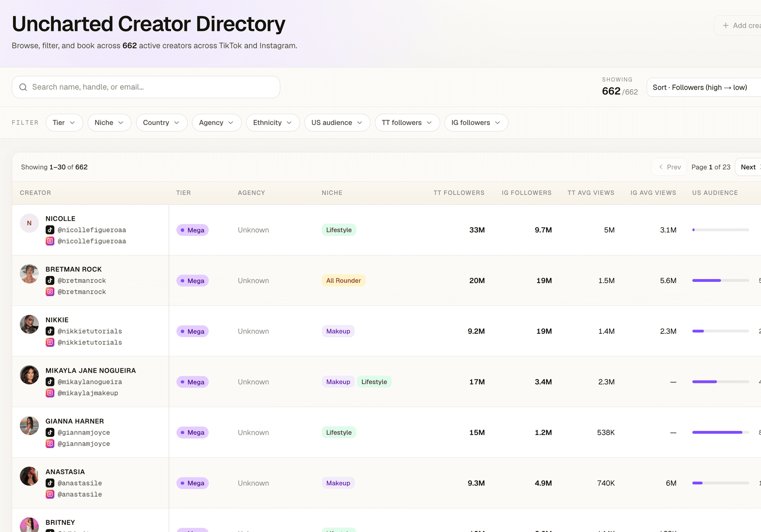The width and height of the screenshot is (761, 532).
Task: Open the NICOLLE creator name
Action: click(60, 219)
